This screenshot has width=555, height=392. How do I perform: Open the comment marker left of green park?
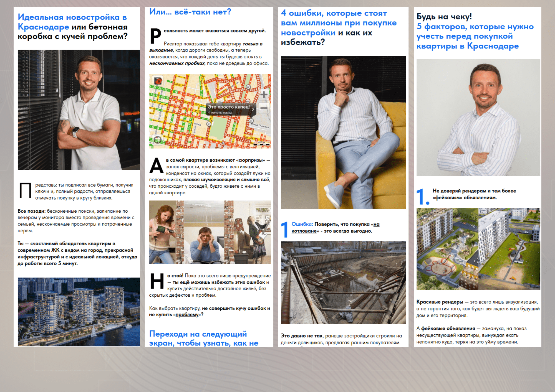click(209, 124)
